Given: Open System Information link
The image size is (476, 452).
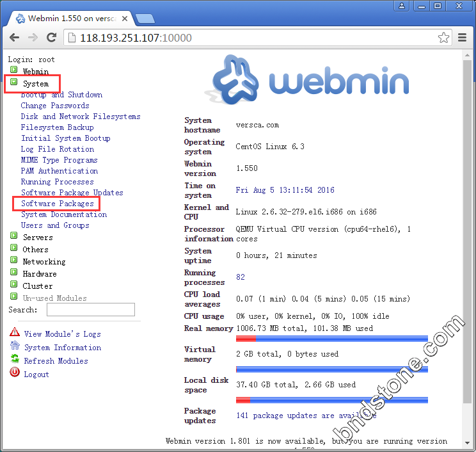Looking at the screenshot, I should coord(63,348).
